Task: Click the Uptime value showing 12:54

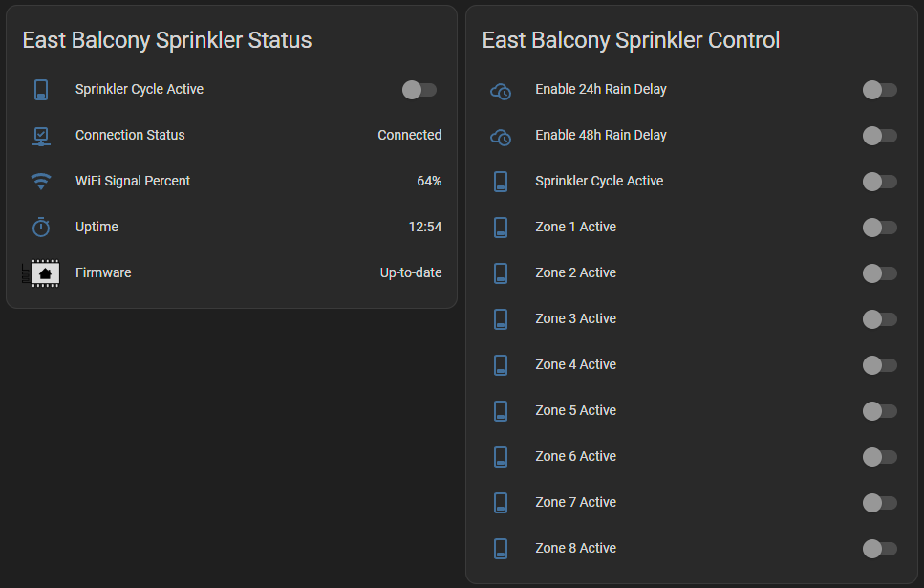Action: point(425,227)
